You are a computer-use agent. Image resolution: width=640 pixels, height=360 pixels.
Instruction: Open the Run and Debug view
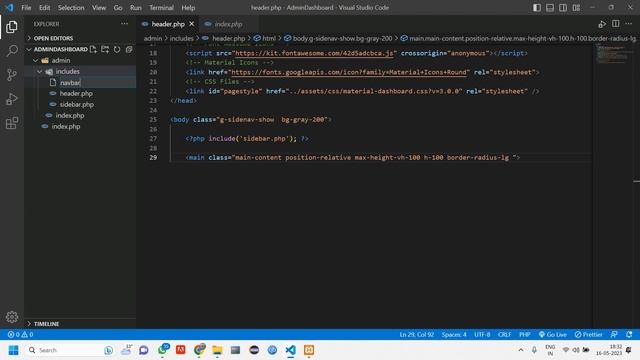(x=12, y=99)
